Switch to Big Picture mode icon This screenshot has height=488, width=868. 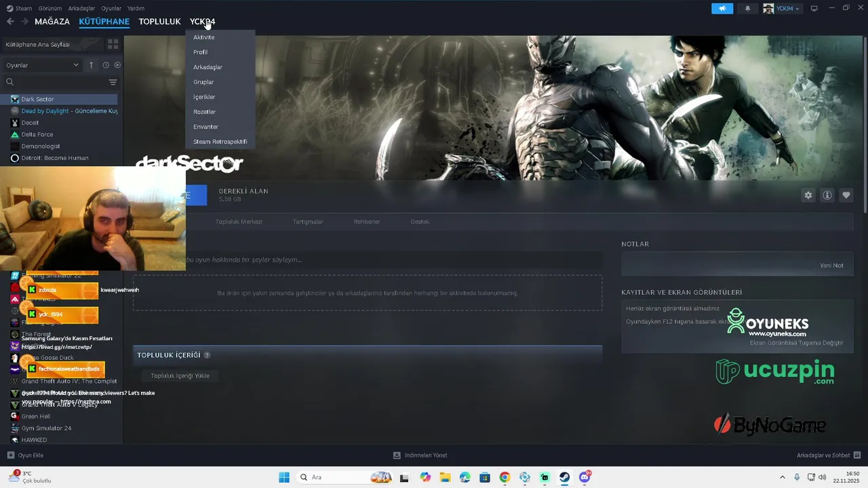[x=814, y=8]
